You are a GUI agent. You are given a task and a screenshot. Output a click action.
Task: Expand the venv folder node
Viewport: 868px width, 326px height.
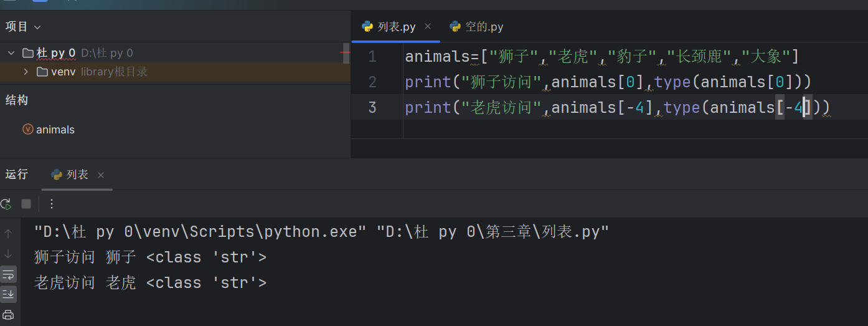(x=26, y=72)
